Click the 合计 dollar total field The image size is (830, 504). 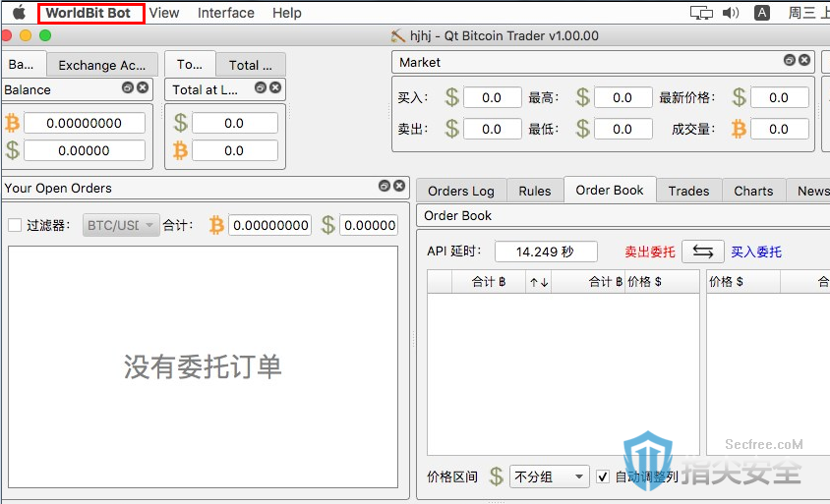[369, 225]
